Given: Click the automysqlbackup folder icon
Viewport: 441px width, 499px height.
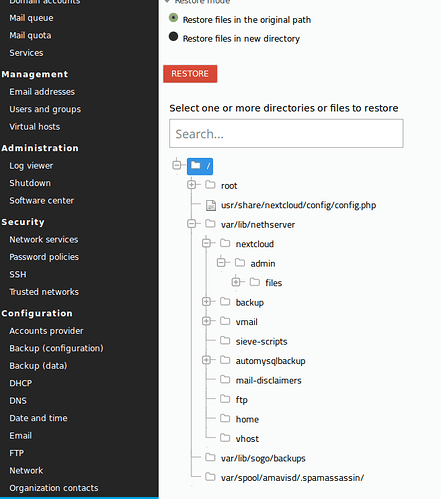Looking at the screenshot, I should tap(225, 360).
